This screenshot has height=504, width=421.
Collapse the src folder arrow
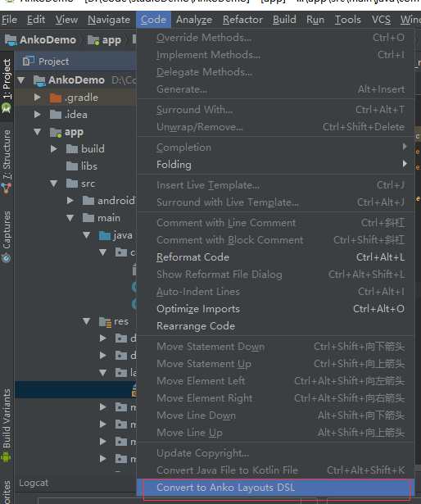54,184
